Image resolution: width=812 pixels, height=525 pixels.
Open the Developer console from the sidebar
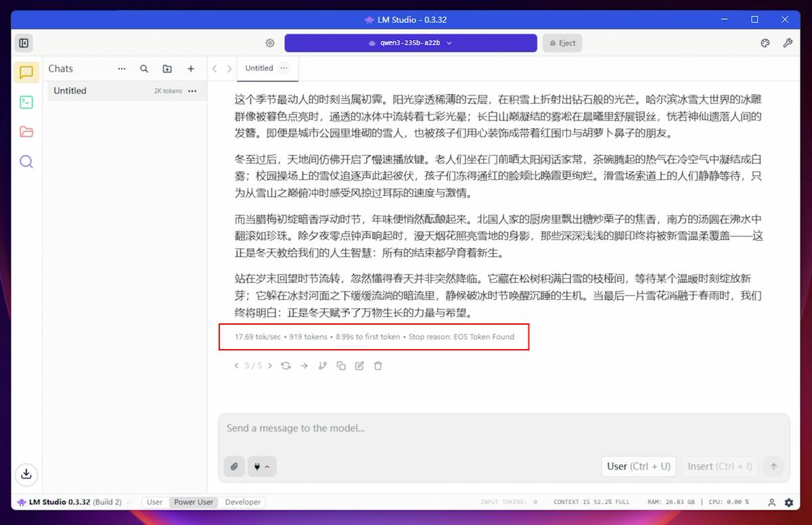(x=26, y=102)
